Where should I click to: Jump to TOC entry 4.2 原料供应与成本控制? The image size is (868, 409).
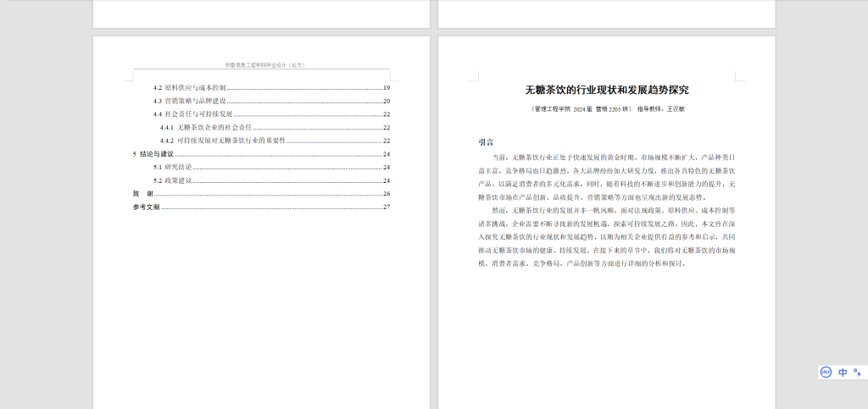272,88
